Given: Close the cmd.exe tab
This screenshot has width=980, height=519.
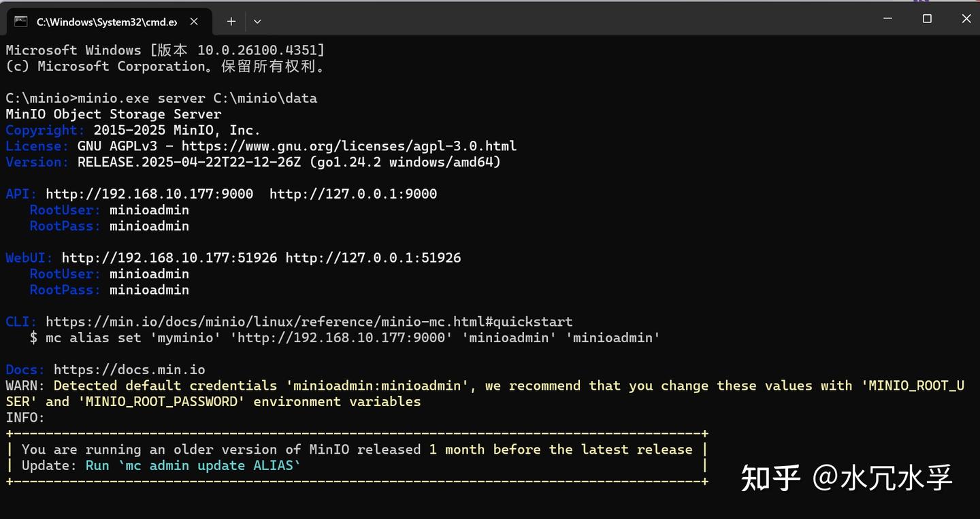Looking at the screenshot, I should click(194, 22).
